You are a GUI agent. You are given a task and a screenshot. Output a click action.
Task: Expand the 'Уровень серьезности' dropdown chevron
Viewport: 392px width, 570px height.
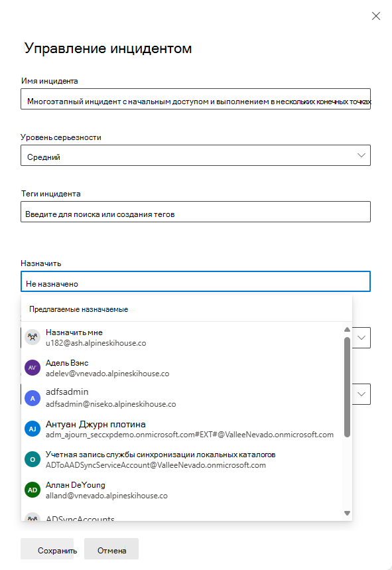coord(361,155)
